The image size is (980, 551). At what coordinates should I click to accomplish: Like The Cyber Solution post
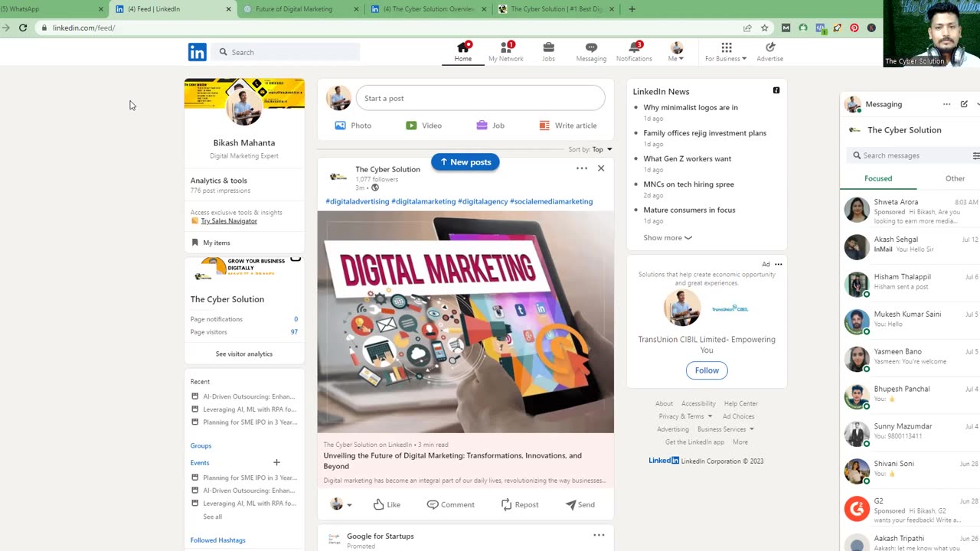pos(387,504)
